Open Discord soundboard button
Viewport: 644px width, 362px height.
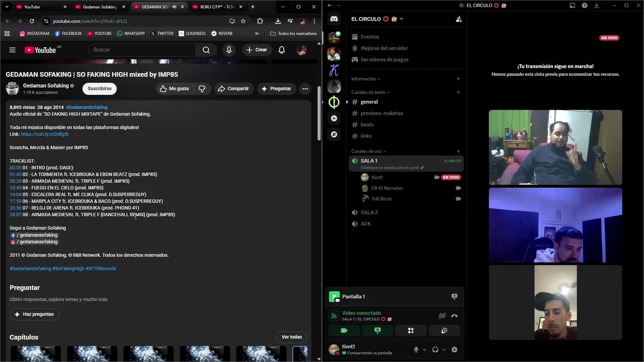(x=444, y=330)
